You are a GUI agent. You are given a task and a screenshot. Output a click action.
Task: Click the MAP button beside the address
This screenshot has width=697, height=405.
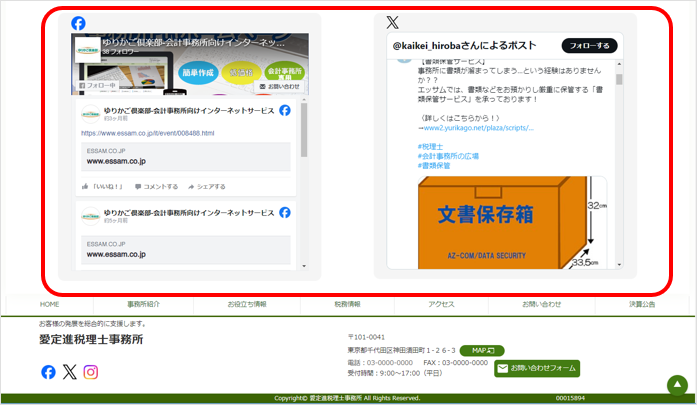tap(482, 350)
